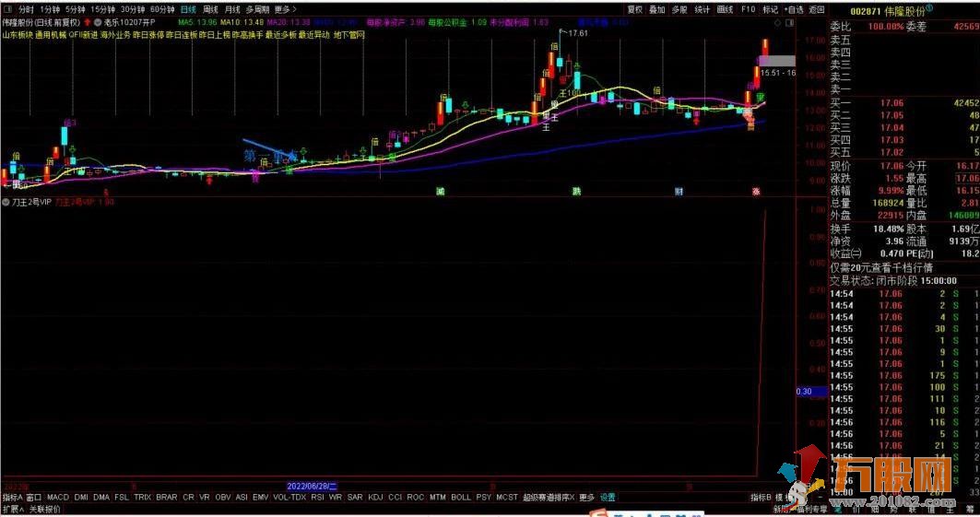Select the MACD indicator

[57, 498]
